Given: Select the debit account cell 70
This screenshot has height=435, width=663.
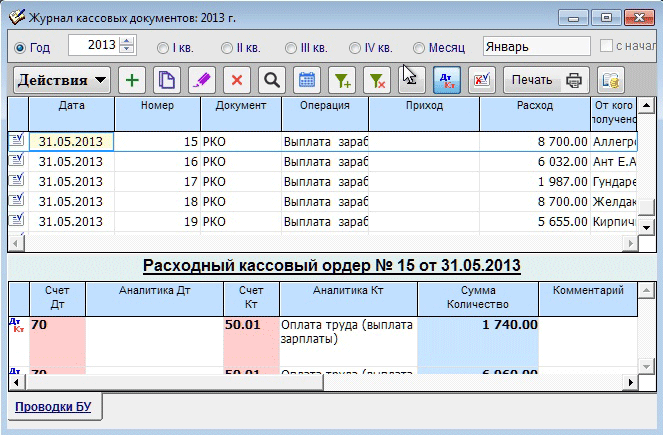Looking at the screenshot, I should (57, 342).
